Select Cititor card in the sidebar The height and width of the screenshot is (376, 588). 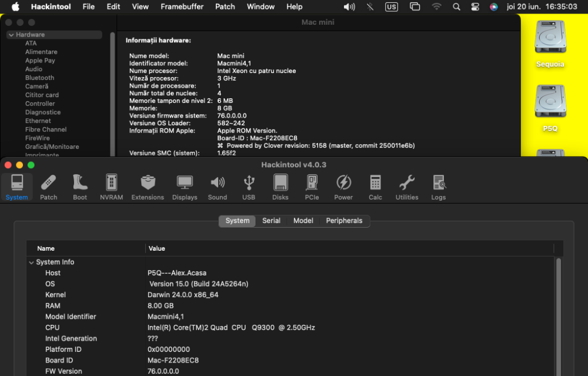(x=42, y=95)
